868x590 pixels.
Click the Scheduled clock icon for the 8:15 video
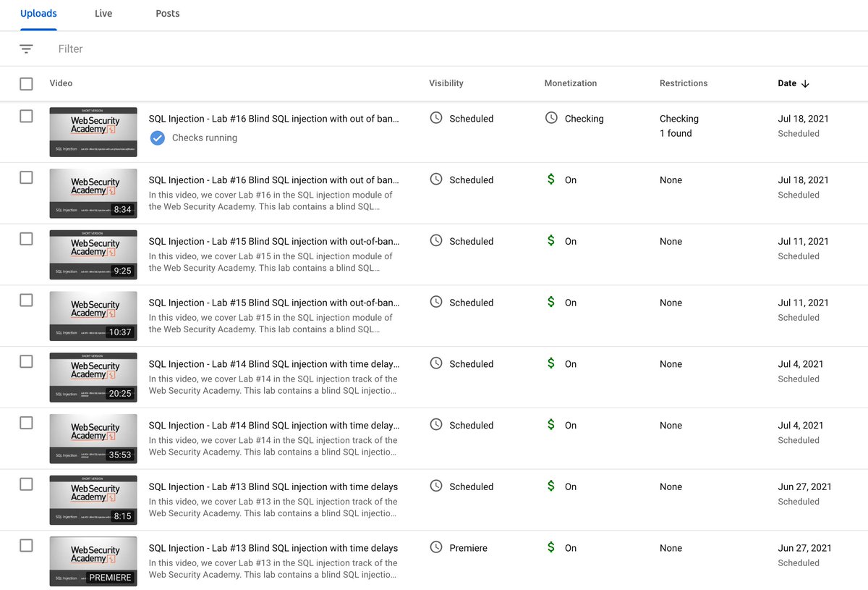point(436,486)
